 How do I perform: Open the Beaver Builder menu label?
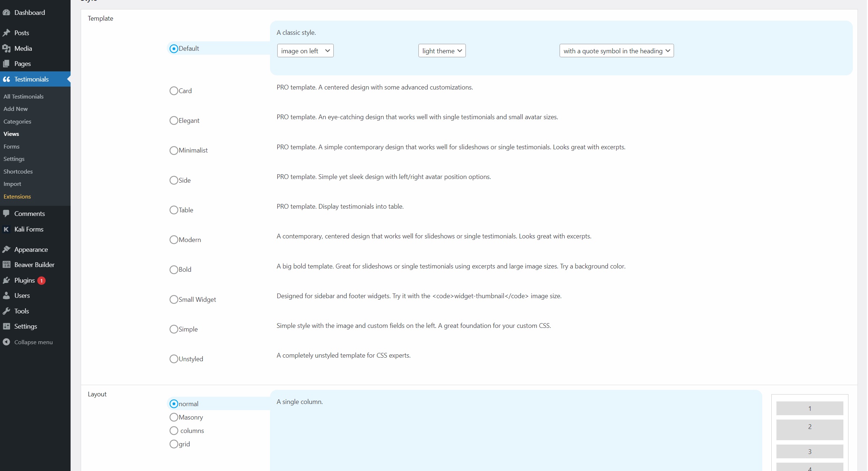coord(34,265)
